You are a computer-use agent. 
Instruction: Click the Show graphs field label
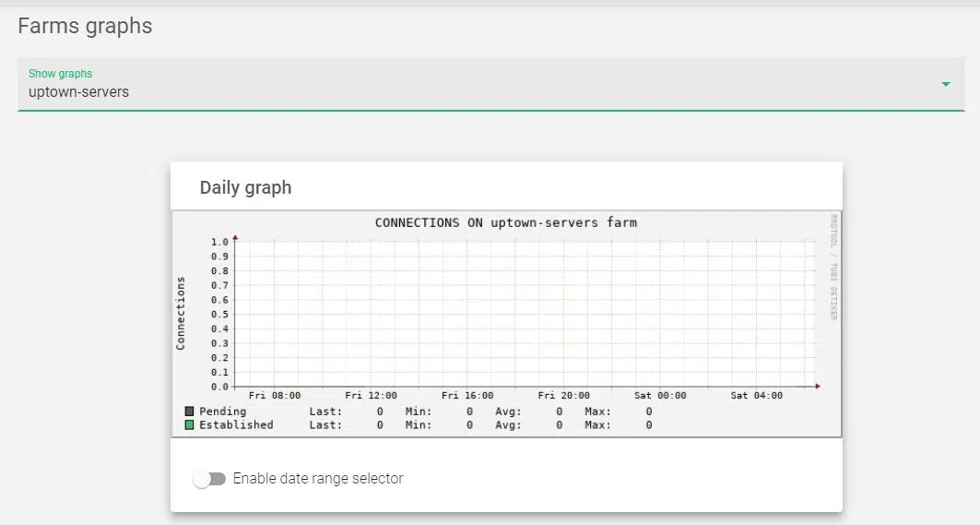tap(60, 74)
